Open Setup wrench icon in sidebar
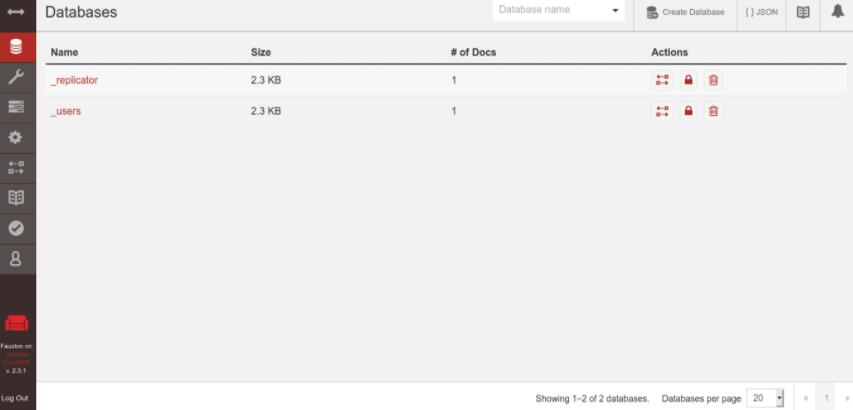The image size is (853, 410). tap(17, 78)
